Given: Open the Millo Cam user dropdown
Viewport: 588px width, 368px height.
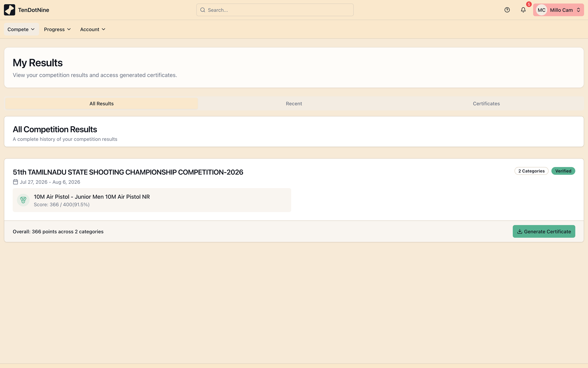Looking at the screenshot, I should click(x=558, y=10).
